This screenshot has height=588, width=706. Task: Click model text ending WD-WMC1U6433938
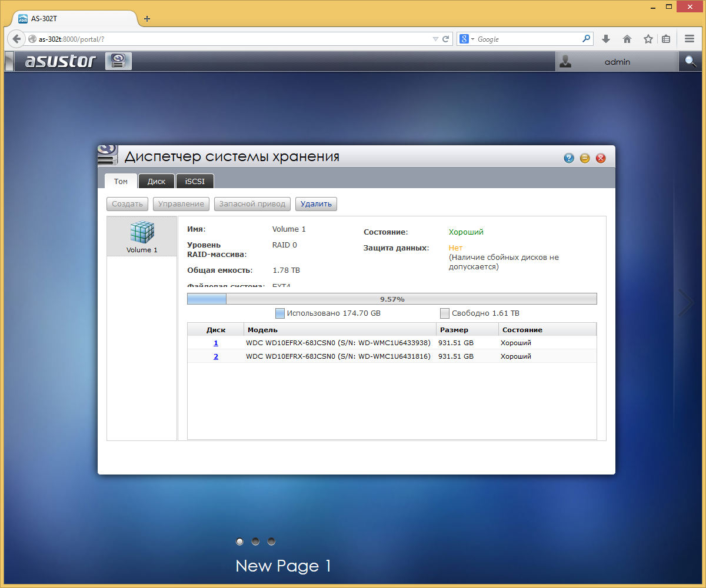[338, 343]
